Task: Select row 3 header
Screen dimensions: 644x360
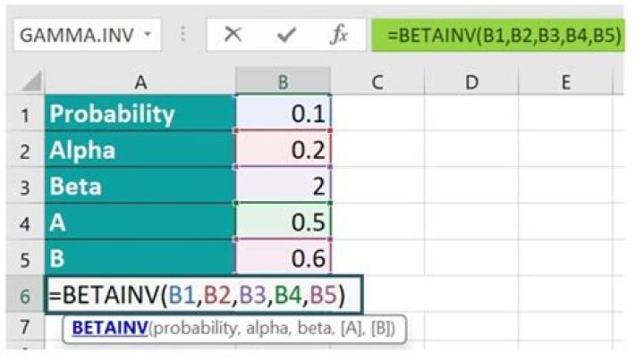Action: (x=25, y=188)
